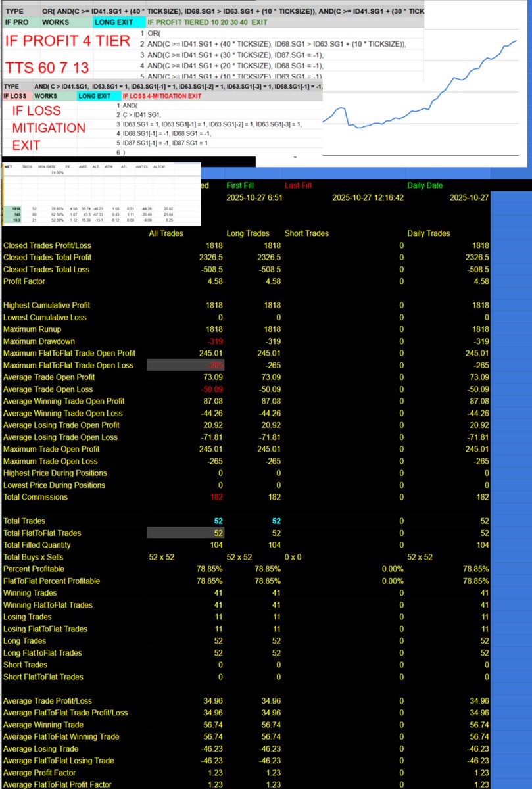Image resolution: width=532 pixels, height=789 pixels.
Task: Select the 'Total Buys x Sells' row label
Action: coord(34,557)
